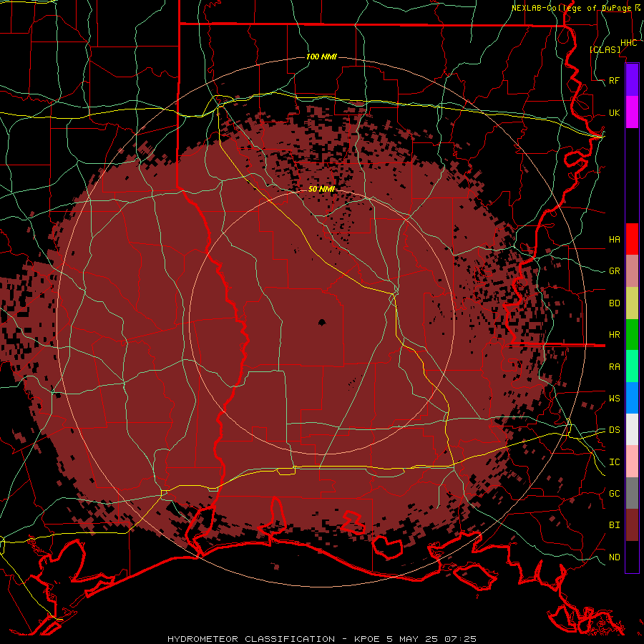Select the gray GC legend swatch

point(632,493)
